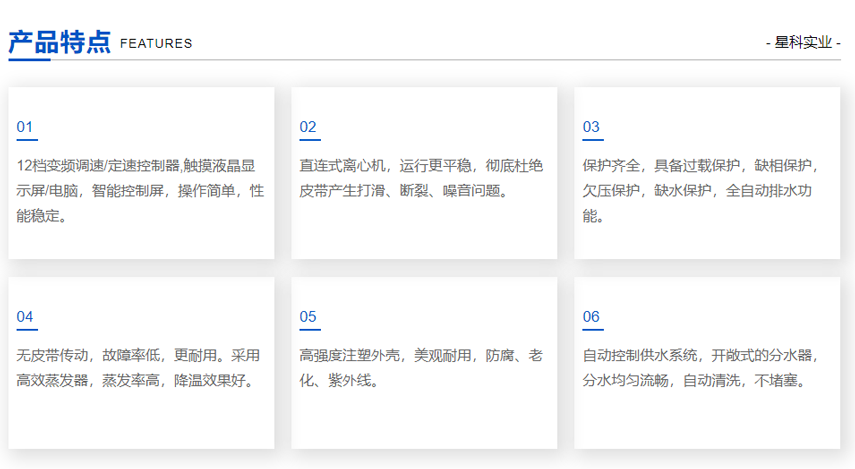
Task: Open the 高强度注塑外壳 feature text
Action: (424, 368)
